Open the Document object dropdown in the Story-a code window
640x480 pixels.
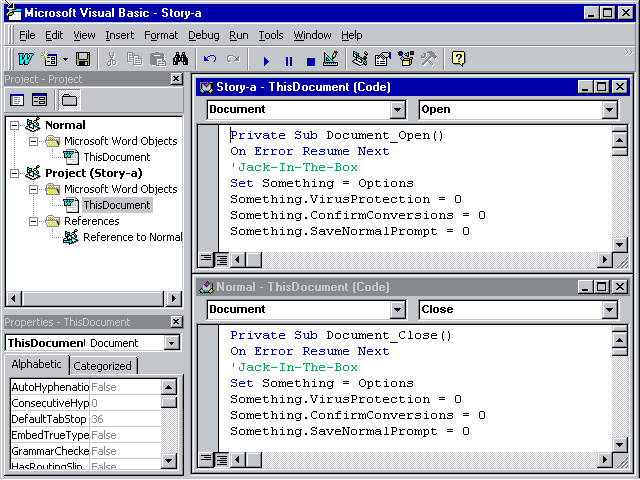click(397, 110)
